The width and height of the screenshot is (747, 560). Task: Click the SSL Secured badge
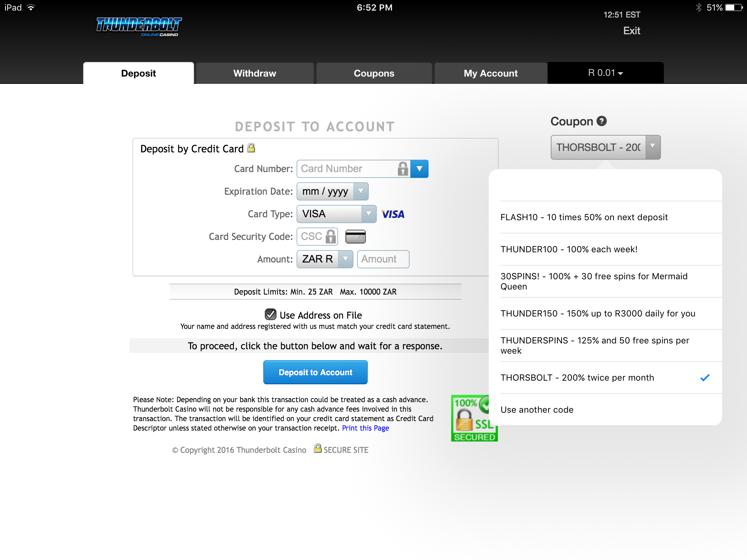pyautogui.click(x=474, y=418)
